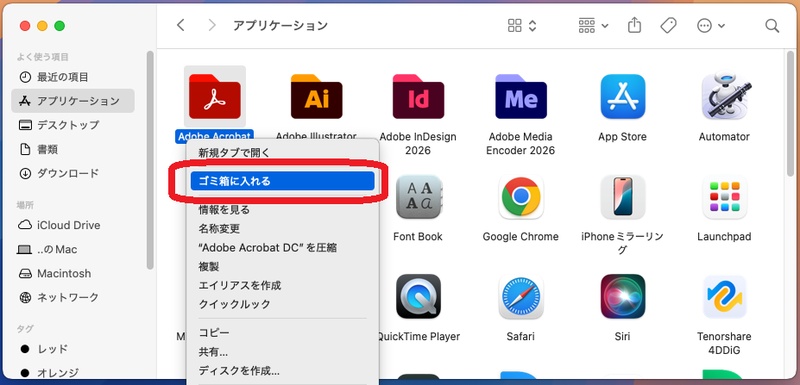Screen dimensions: 800x385
Task: Open 最近の項目 in the sidebar
Action: (x=73, y=77)
